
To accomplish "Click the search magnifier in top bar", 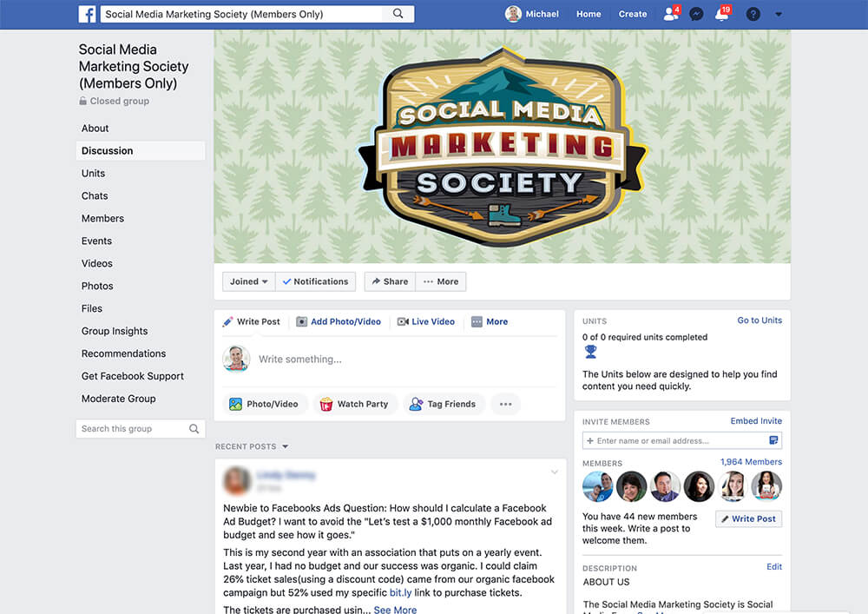I will pyautogui.click(x=398, y=14).
